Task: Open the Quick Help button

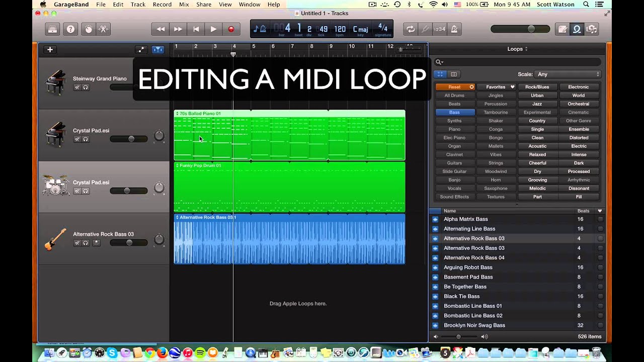Action: pos(70,29)
